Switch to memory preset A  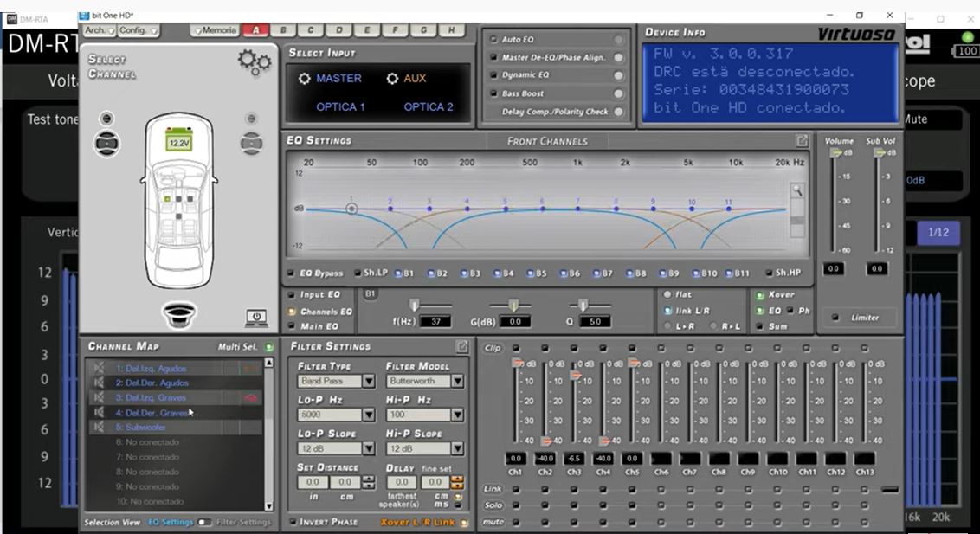pos(255,30)
